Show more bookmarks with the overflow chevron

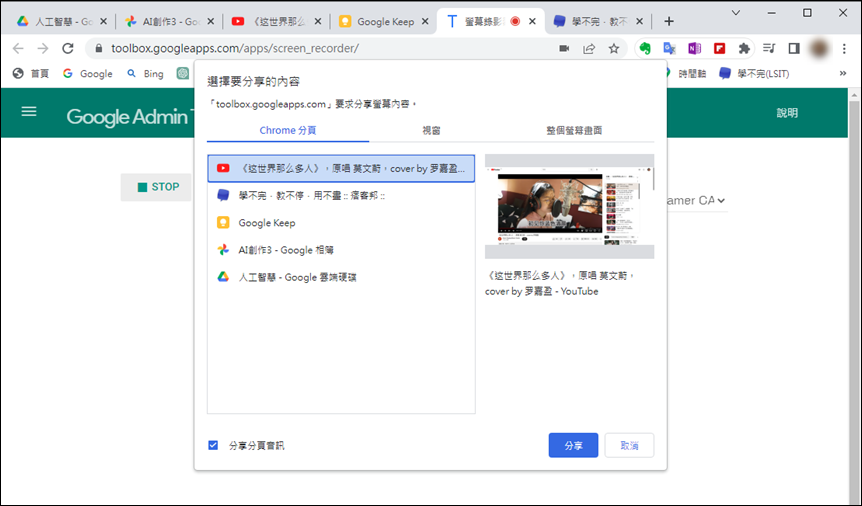pos(843,73)
